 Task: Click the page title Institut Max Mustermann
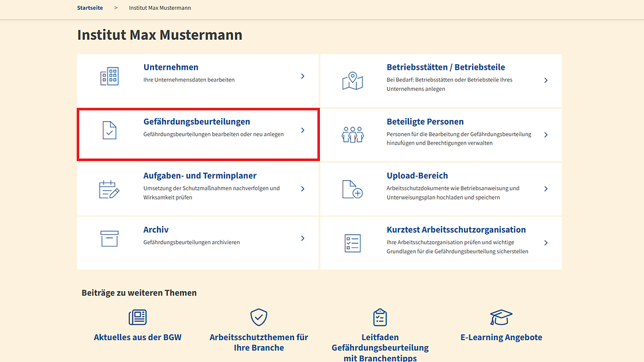click(x=160, y=35)
